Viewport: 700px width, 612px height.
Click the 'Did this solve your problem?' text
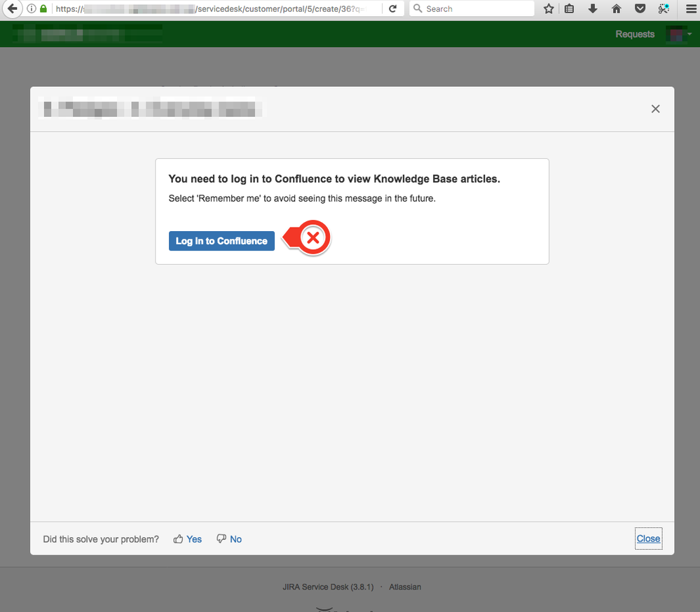(x=101, y=539)
